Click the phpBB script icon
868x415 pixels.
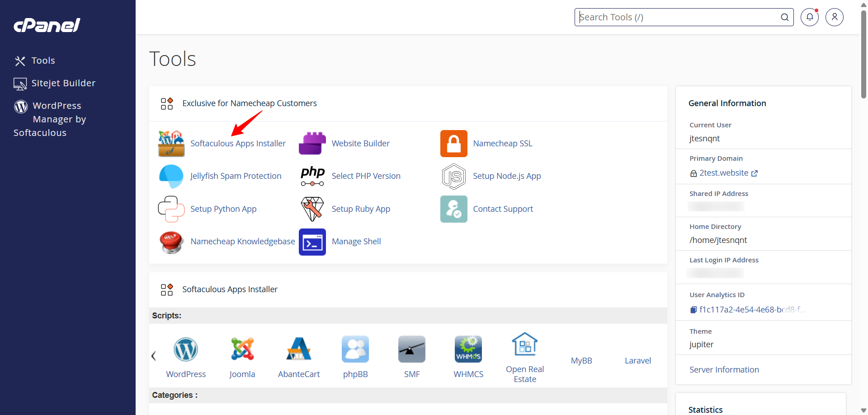coord(355,349)
